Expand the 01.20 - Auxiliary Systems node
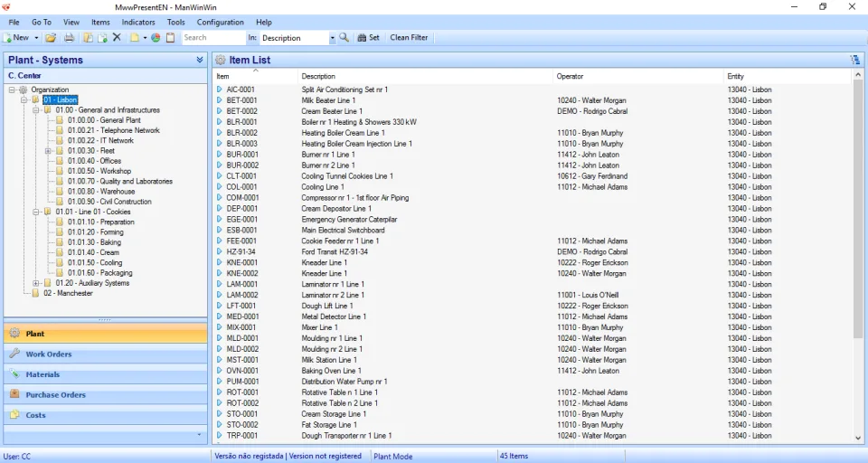Screen dimensions: 868x463 [35, 283]
